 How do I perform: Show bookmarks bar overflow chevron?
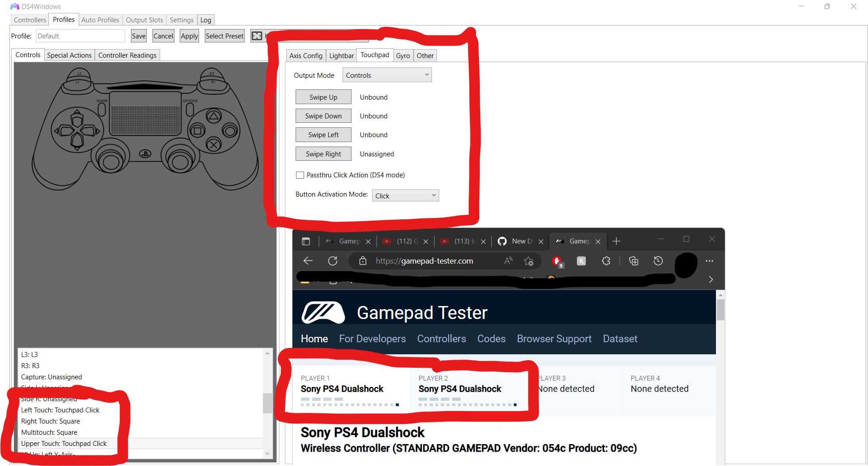pyautogui.click(x=711, y=279)
